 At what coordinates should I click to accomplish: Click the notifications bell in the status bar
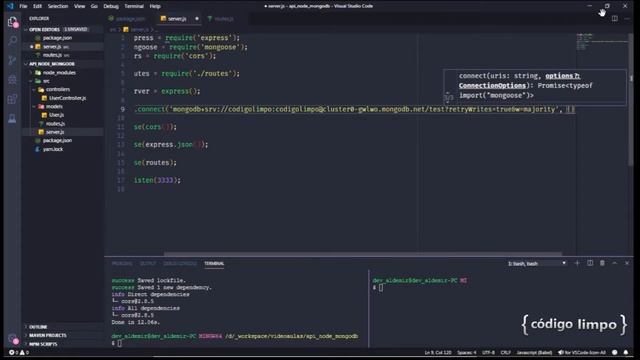(x=626, y=352)
